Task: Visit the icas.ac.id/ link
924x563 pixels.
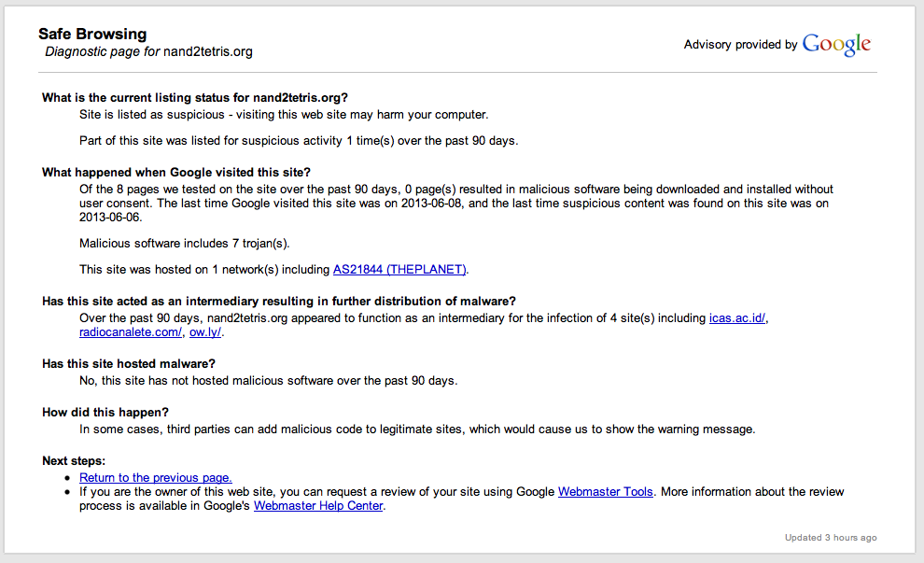Action: click(737, 318)
